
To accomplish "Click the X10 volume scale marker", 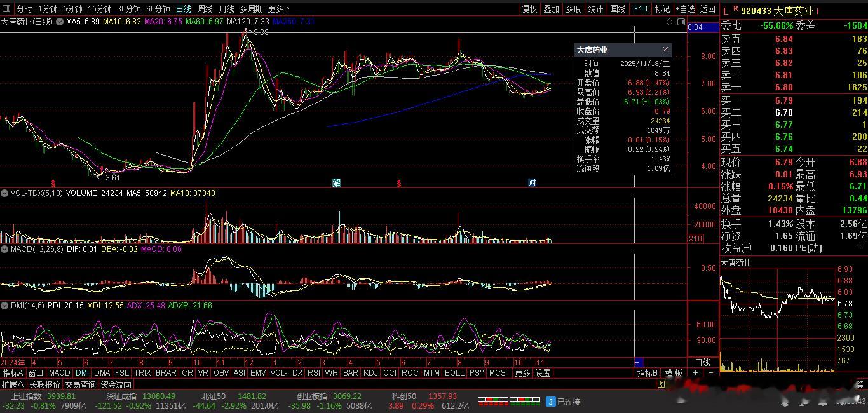I will click(695, 239).
